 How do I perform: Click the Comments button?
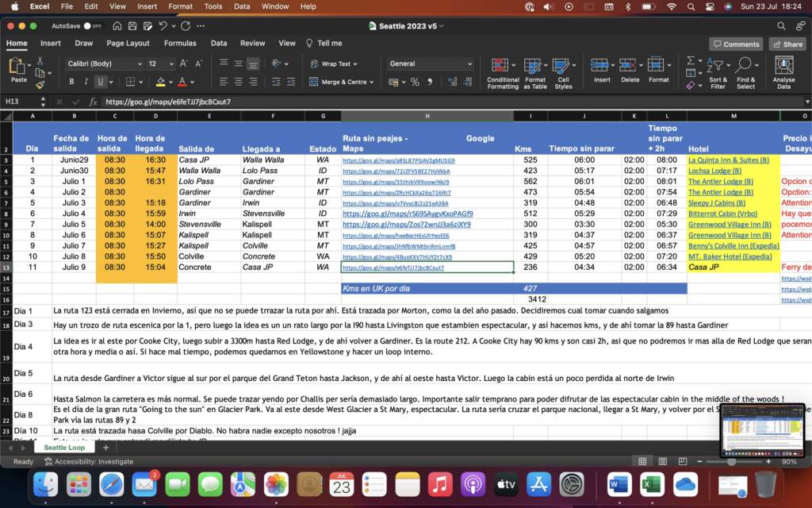(736, 44)
